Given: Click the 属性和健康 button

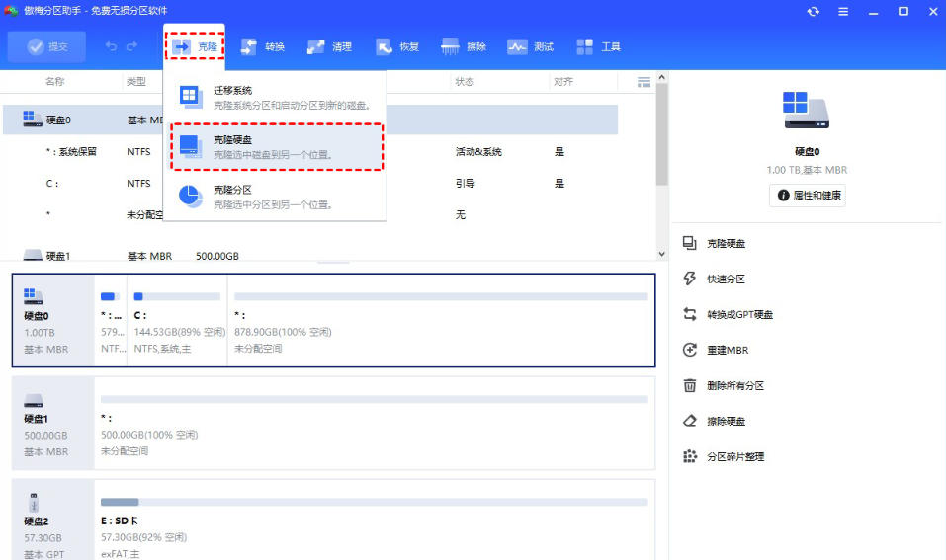Looking at the screenshot, I should point(808,196).
